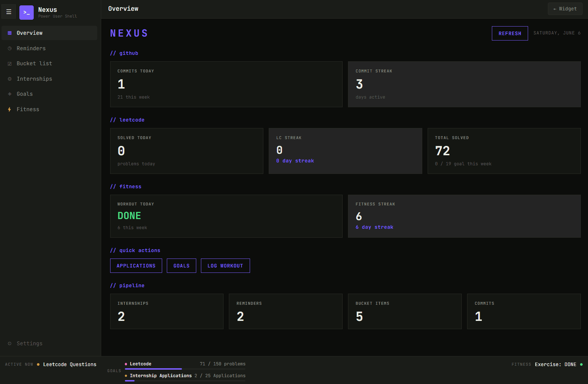This screenshot has height=384, width=588.
Task: Open the Total Solved card
Action: point(504,151)
